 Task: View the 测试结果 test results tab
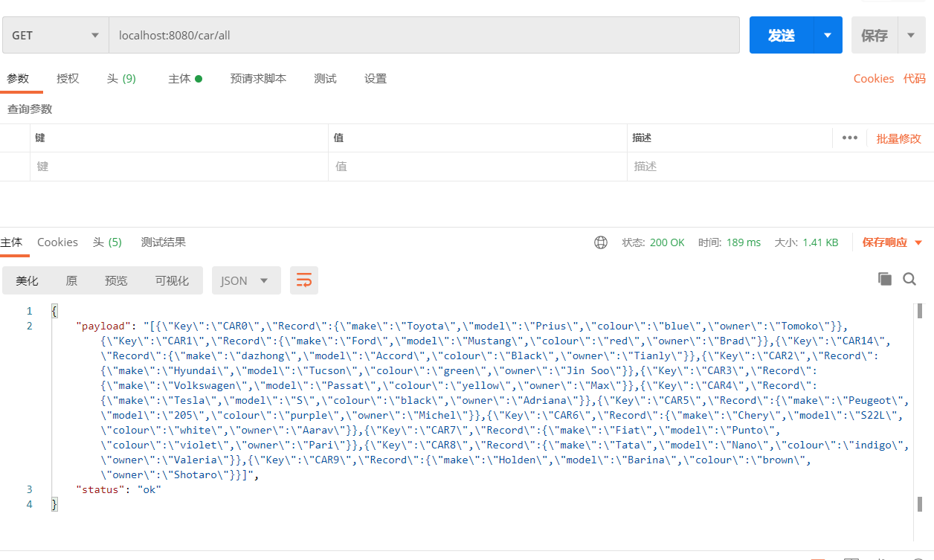tap(164, 242)
